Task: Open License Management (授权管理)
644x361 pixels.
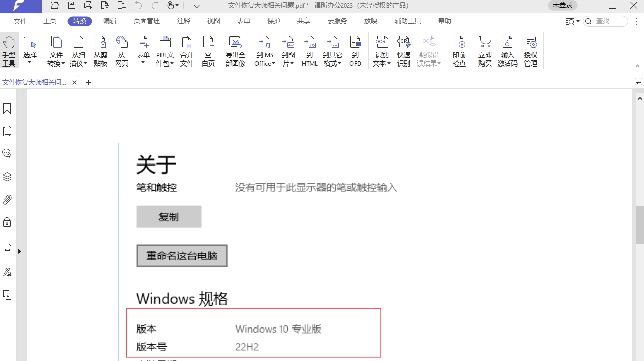Action: point(531,51)
